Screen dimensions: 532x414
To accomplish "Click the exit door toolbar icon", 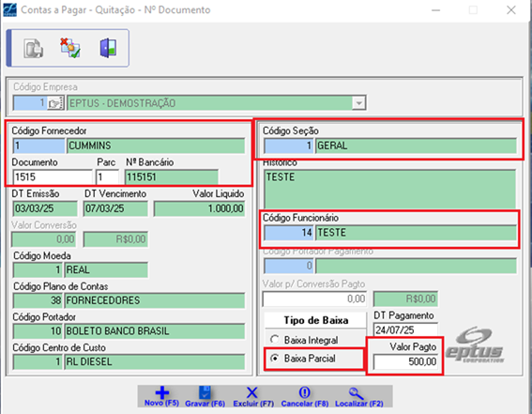I will [108, 48].
